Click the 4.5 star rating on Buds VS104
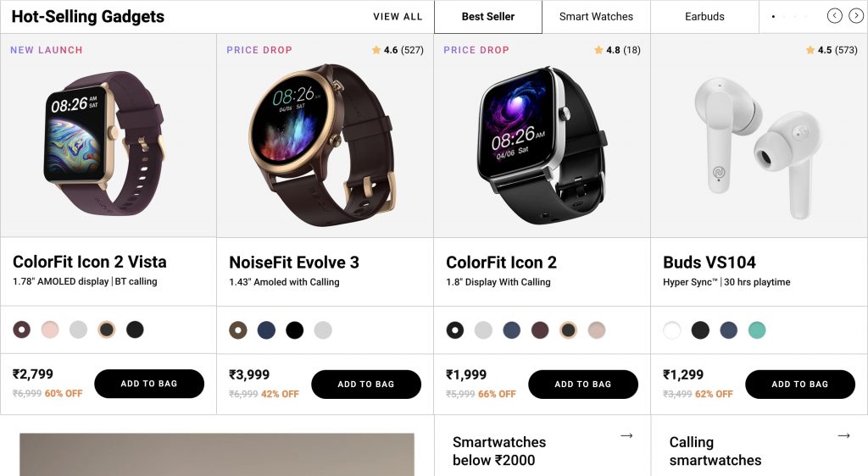 (x=832, y=50)
